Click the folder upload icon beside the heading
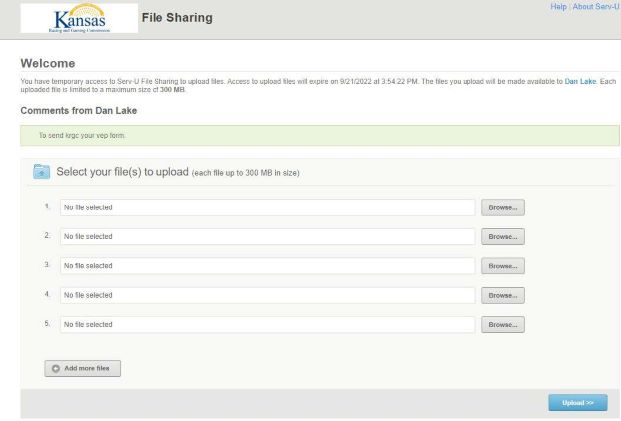The image size is (621, 421). 42,172
